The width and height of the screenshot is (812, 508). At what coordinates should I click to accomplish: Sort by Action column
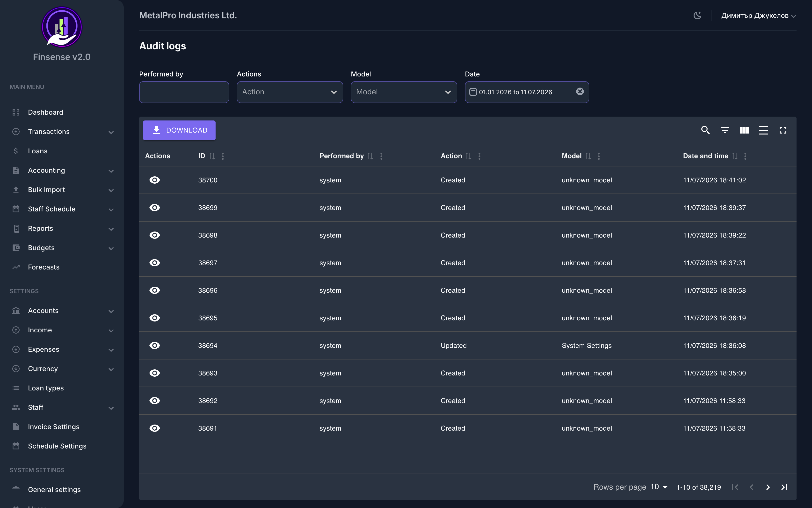pyautogui.click(x=468, y=156)
